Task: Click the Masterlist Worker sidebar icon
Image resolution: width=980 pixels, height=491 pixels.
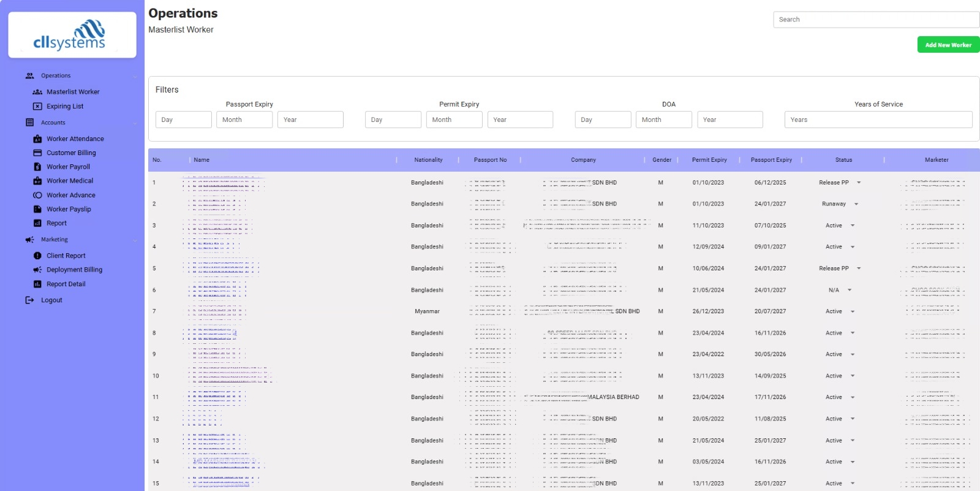Action: (x=37, y=92)
